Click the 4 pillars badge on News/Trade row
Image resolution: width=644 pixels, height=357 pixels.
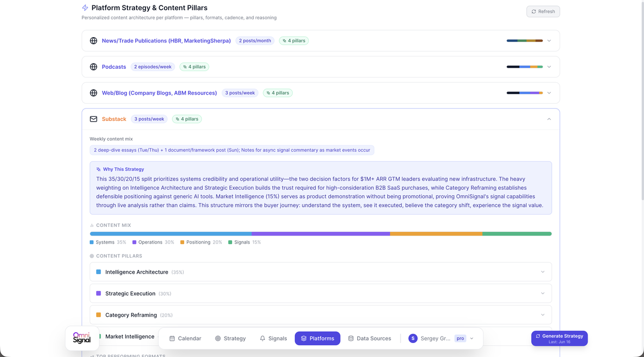pyautogui.click(x=294, y=41)
